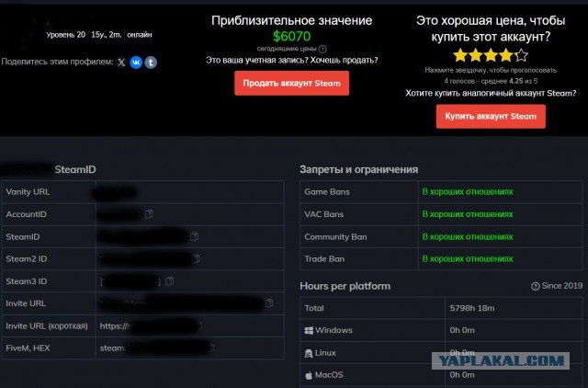Rate the account three stars
This screenshot has width=588, height=388.
pyautogui.click(x=491, y=55)
